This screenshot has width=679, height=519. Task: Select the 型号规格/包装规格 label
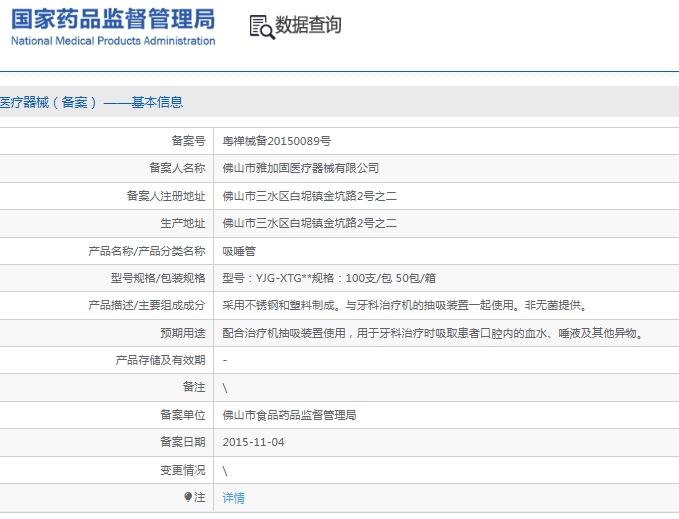click(158, 278)
